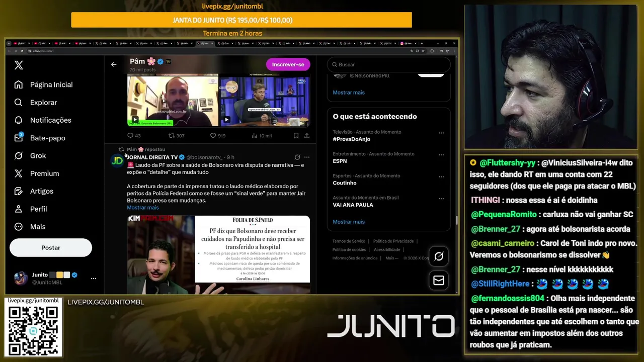The height and width of the screenshot is (362, 644).
Task: Click the Postar button
Action: click(x=51, y=247)
